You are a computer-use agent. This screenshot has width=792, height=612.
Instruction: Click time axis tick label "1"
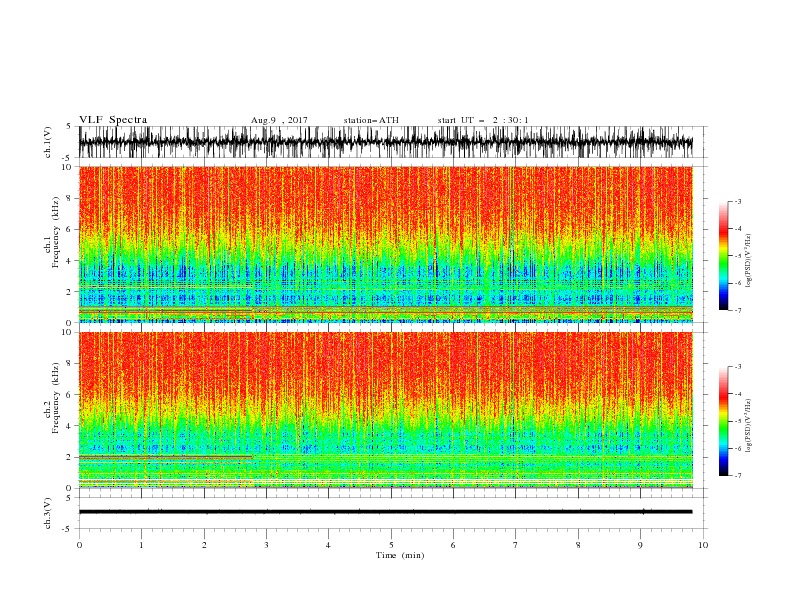[141, 545]
